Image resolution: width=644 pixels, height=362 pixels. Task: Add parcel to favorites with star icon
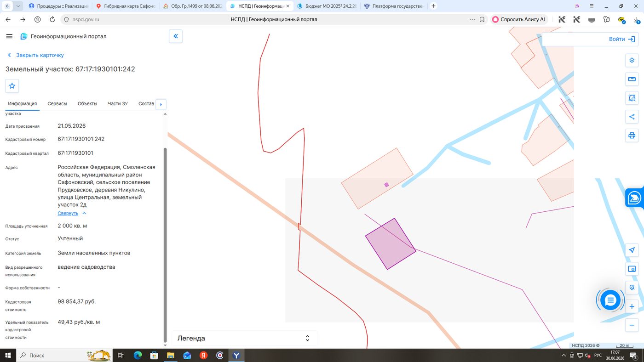coord(12,86)
